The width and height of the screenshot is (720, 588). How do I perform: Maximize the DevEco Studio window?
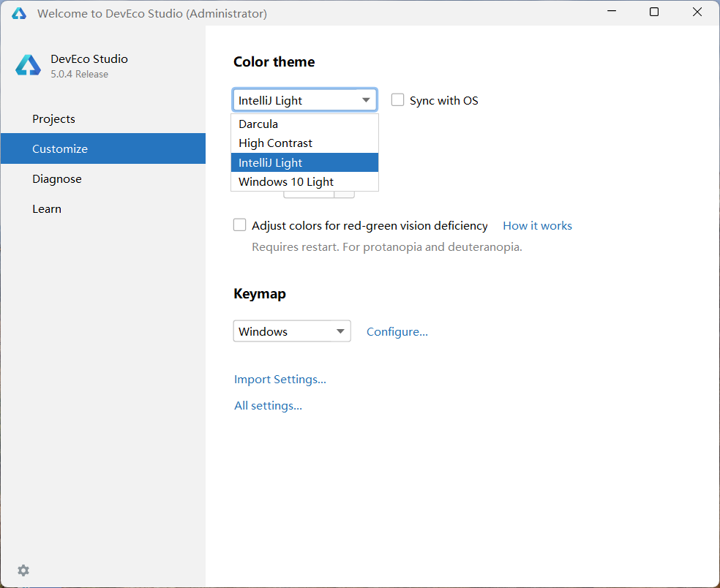point(654,12)
